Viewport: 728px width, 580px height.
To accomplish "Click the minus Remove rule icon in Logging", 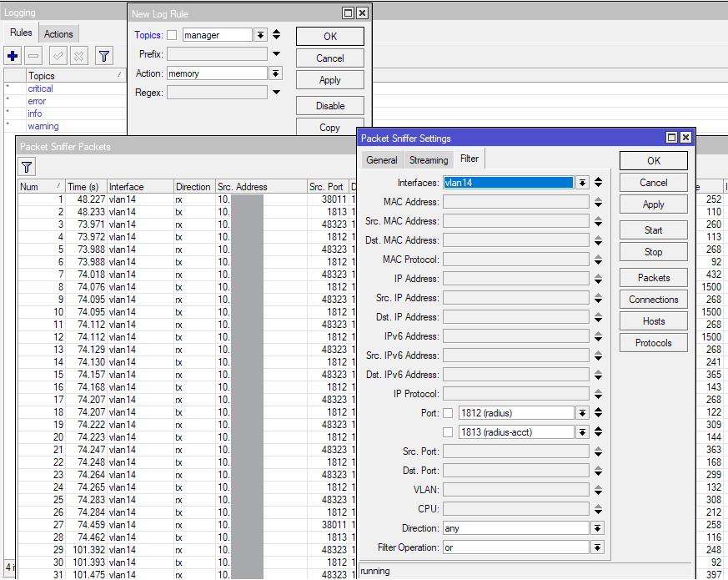I will tap(34, 56).
